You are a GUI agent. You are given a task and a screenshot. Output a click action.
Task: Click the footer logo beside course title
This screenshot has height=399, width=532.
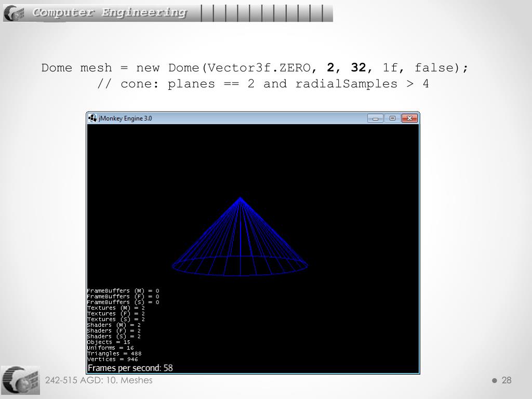[x=20, y=380]
